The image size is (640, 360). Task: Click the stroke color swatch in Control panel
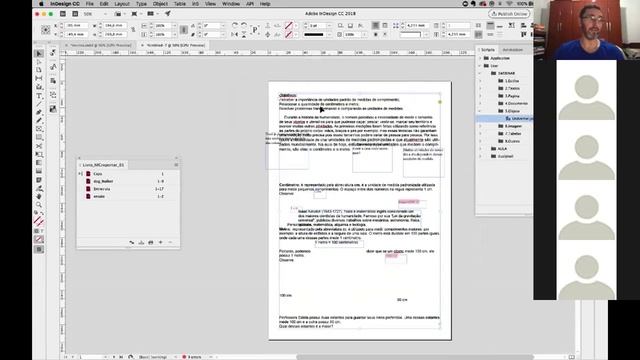[289, 35]
